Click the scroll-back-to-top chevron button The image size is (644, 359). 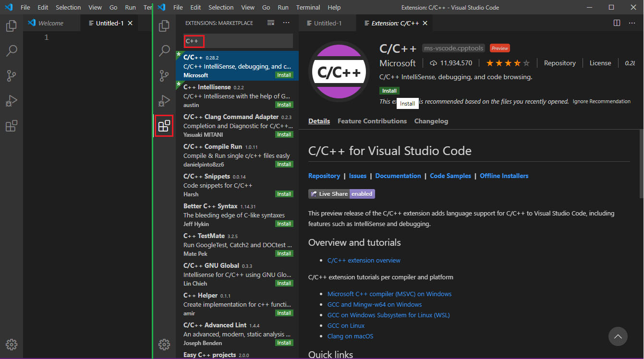pos(618,336)
